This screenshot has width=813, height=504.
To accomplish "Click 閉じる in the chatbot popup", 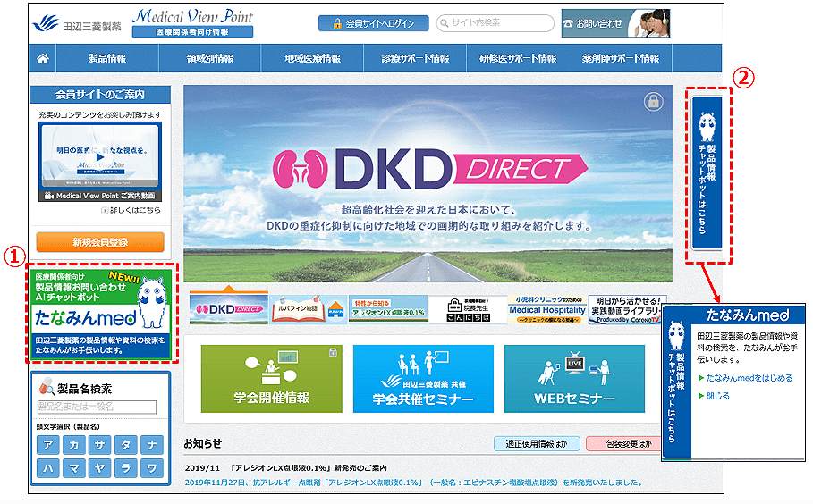I will (718, 396).
